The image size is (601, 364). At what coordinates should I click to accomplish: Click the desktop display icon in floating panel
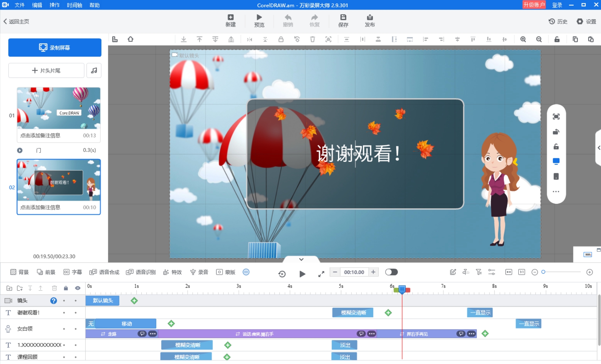[556, 162]
